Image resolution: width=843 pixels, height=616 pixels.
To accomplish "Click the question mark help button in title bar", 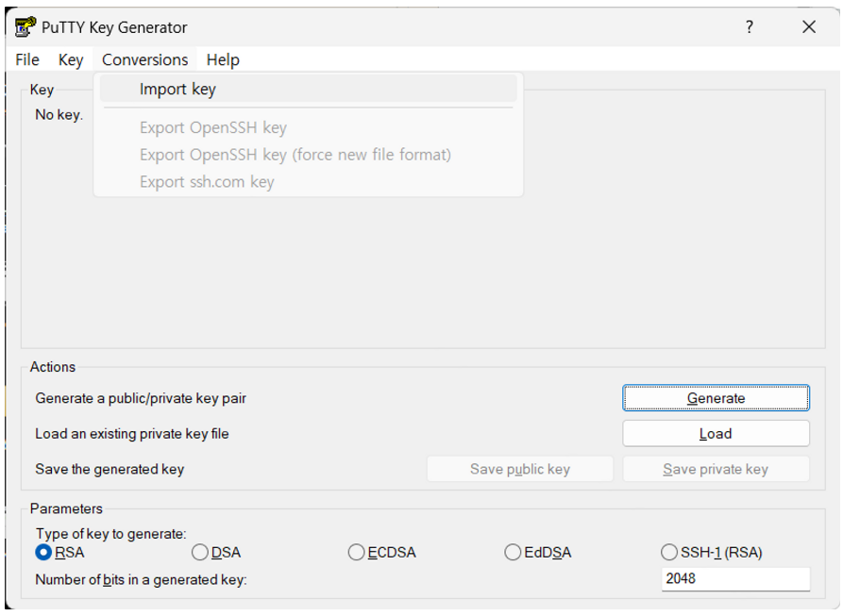I will [x=749, y=26].
